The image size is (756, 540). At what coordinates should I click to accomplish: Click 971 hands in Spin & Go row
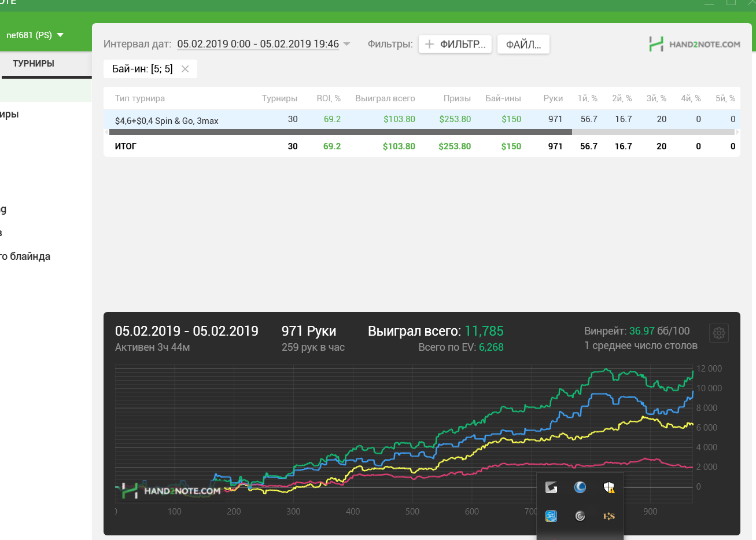[x=555, y=119]
